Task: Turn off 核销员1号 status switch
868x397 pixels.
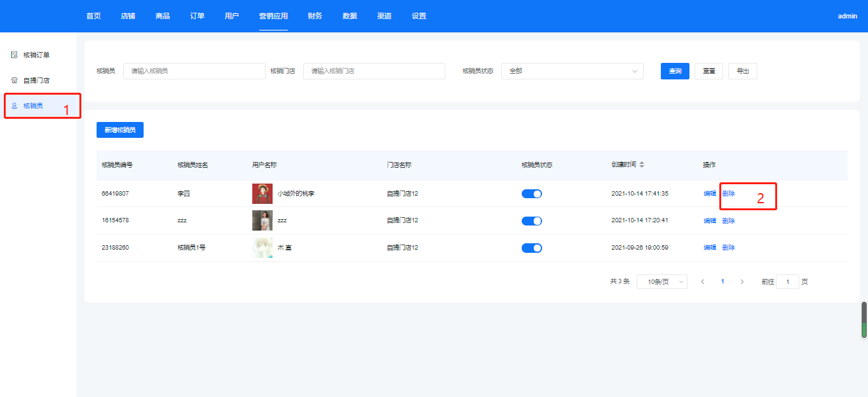Action: (531, 248)
